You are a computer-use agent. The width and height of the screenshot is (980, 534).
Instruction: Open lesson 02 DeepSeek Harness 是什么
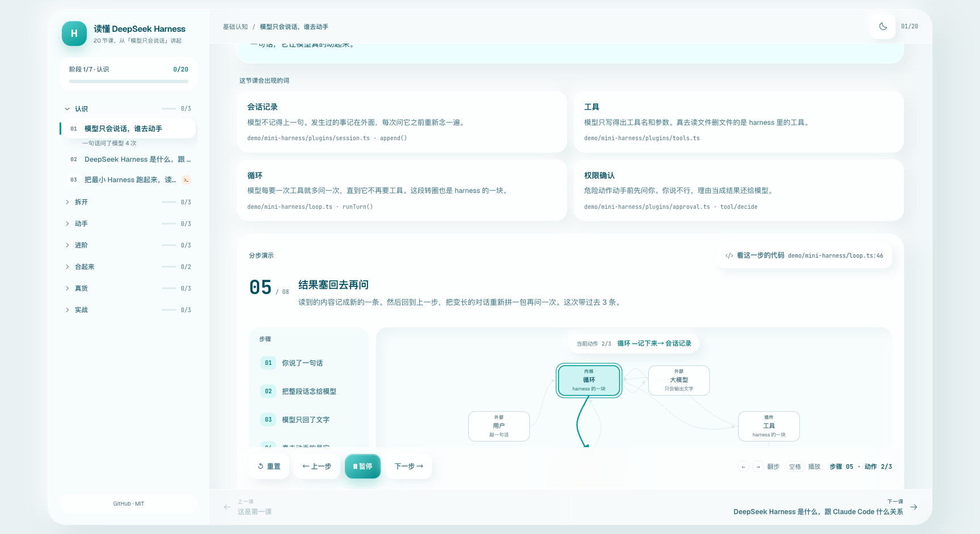[129, 159]
